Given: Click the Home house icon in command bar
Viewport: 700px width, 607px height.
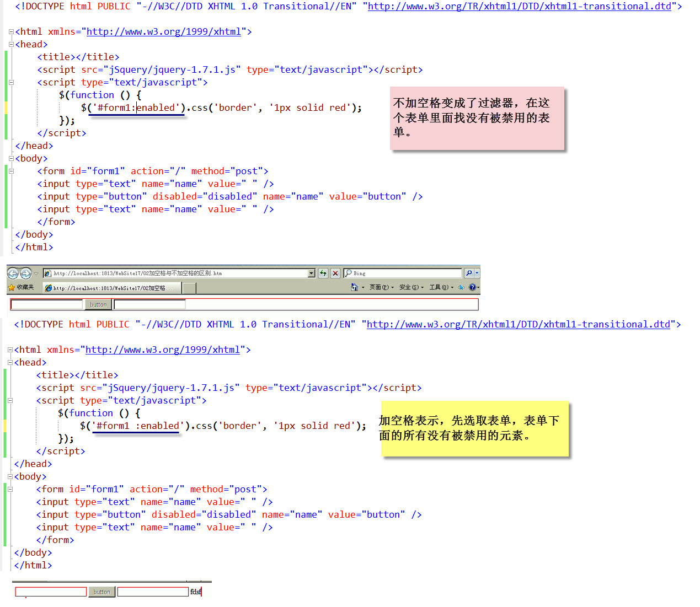Looking at the screenshot, I should (354, 287).
